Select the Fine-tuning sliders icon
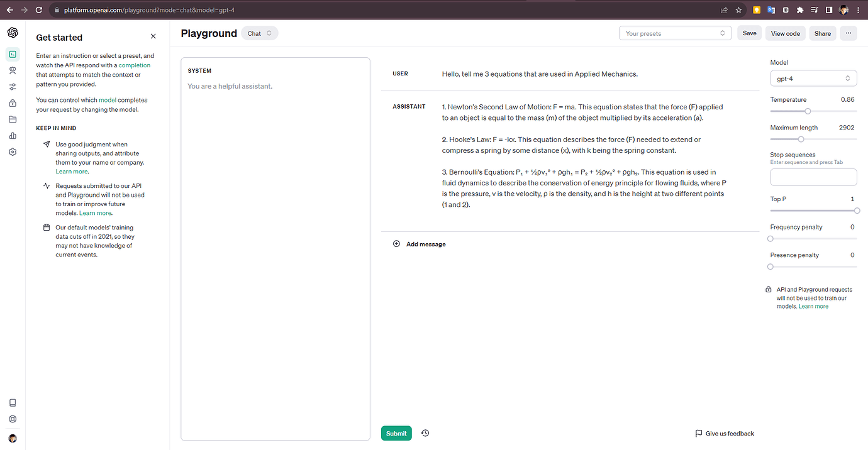This screenshot has width=868, height=450. pos(13,87)
